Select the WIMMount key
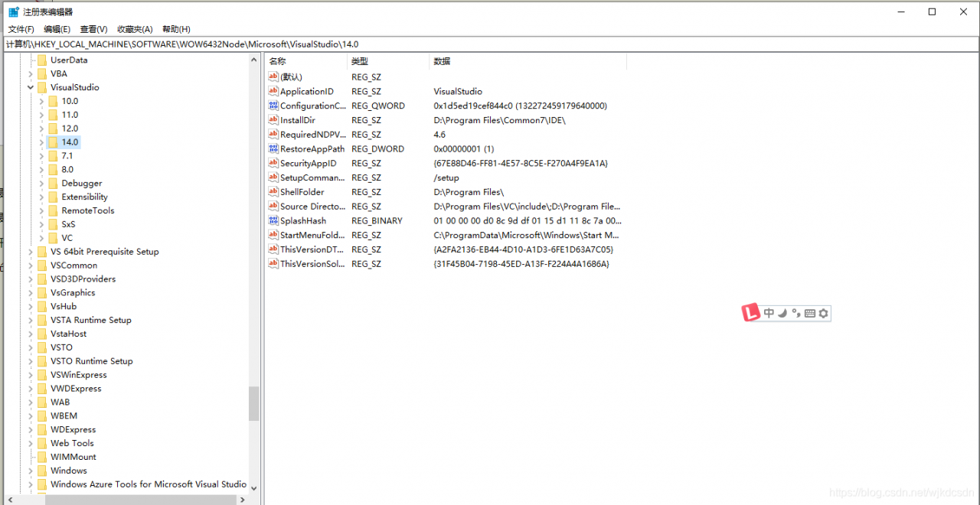980x505 pixels. coord(73,457)
